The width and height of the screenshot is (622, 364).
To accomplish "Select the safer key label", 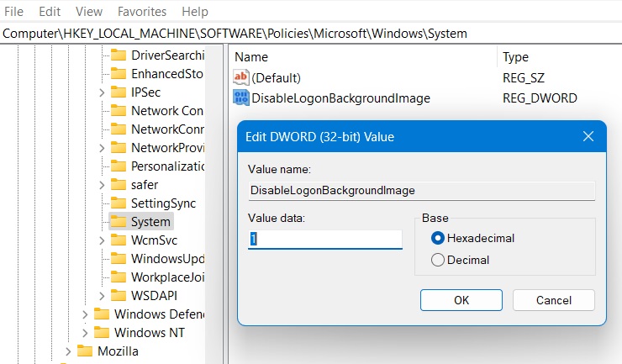I will pos(145,185).
